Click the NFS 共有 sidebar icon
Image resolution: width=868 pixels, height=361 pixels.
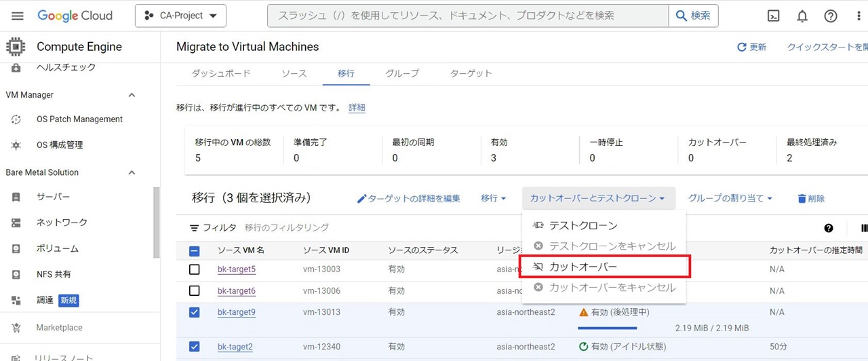coord(16,274)
